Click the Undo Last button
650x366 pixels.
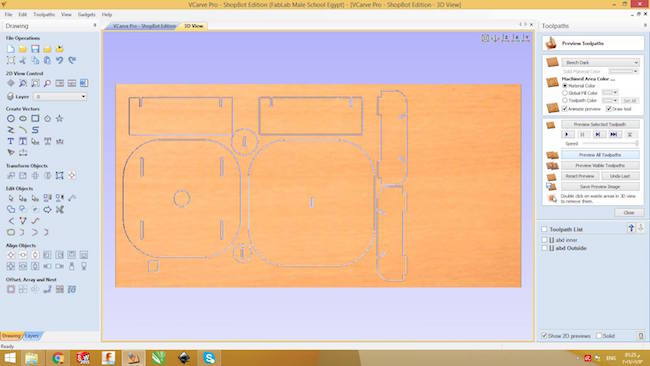620,176
